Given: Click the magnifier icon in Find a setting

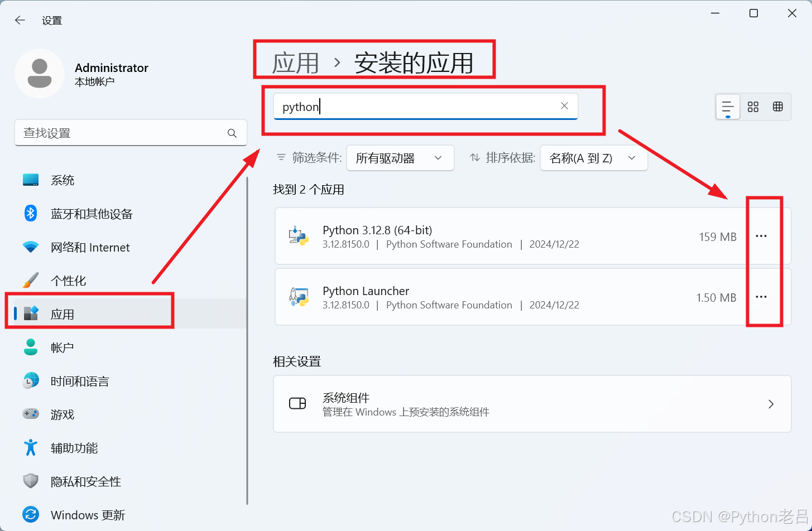Looking at the screenshot, I should 232,133.
